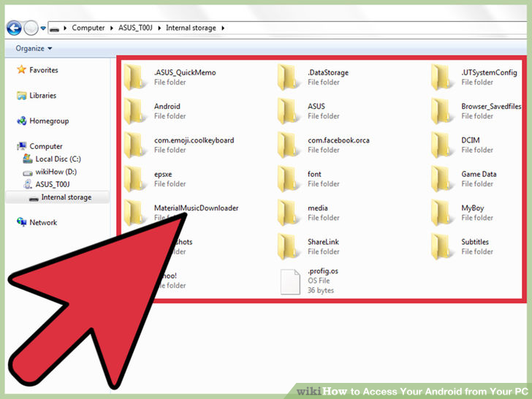This screenshot has width=532, height=399.
Task: Select the Android folder icon
Action: (x=134, y=111)
